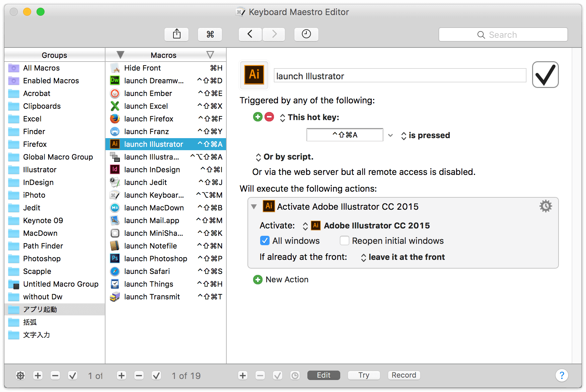Toggle enable for selected macro
This screenshot has width=586, height=392.
pyautogui.click(x=156, y=376)
